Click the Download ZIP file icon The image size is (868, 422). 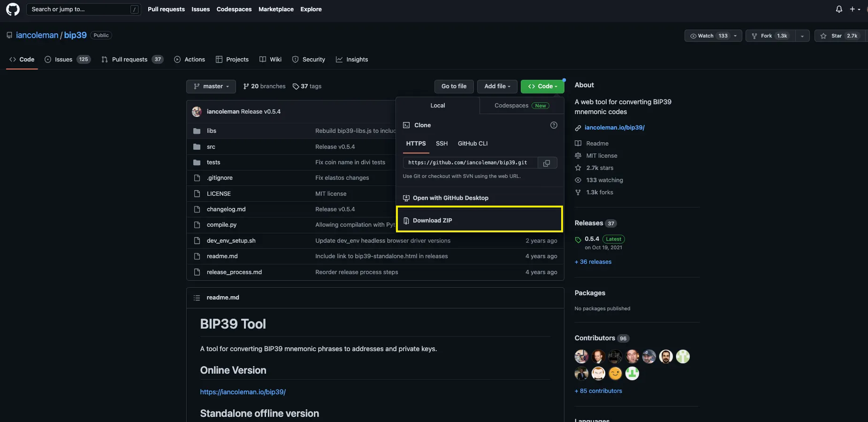pyautogui.click(x=406, y=221)
